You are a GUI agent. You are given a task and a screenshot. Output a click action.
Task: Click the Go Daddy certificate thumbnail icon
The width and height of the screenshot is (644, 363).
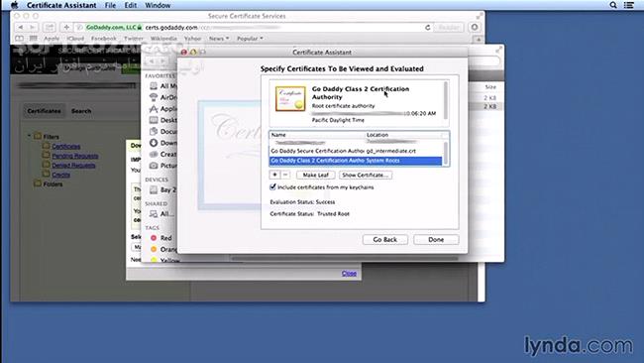[290, 98]
